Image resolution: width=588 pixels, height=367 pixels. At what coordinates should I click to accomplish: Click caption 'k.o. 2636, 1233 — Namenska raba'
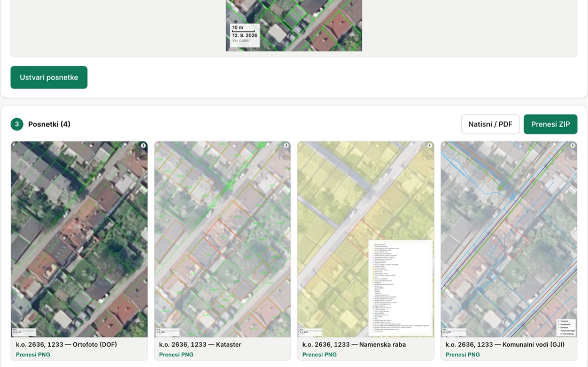354,345
